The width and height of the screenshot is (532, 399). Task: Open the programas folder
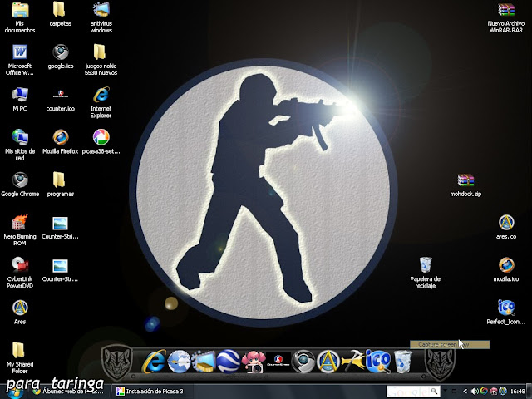(x=61, y=185)
